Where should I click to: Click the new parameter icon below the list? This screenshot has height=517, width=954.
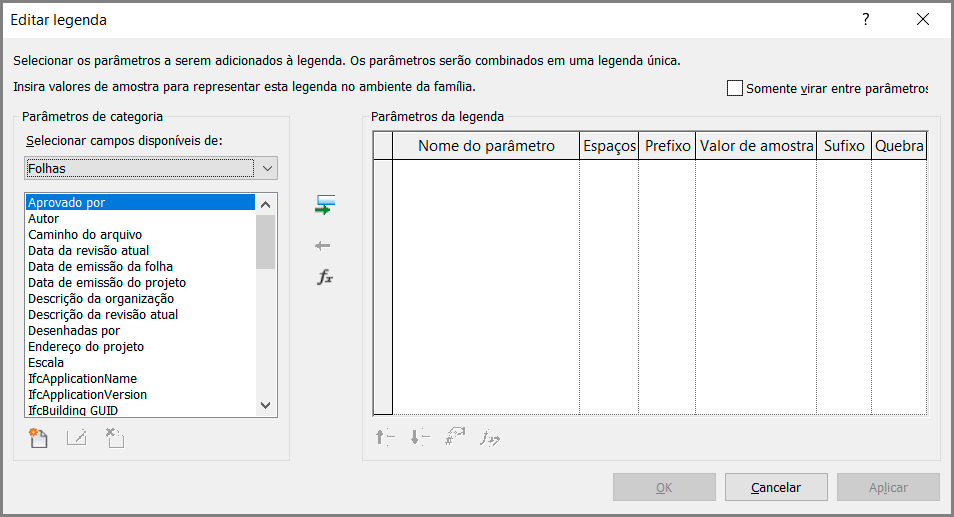tap(39, 437)
